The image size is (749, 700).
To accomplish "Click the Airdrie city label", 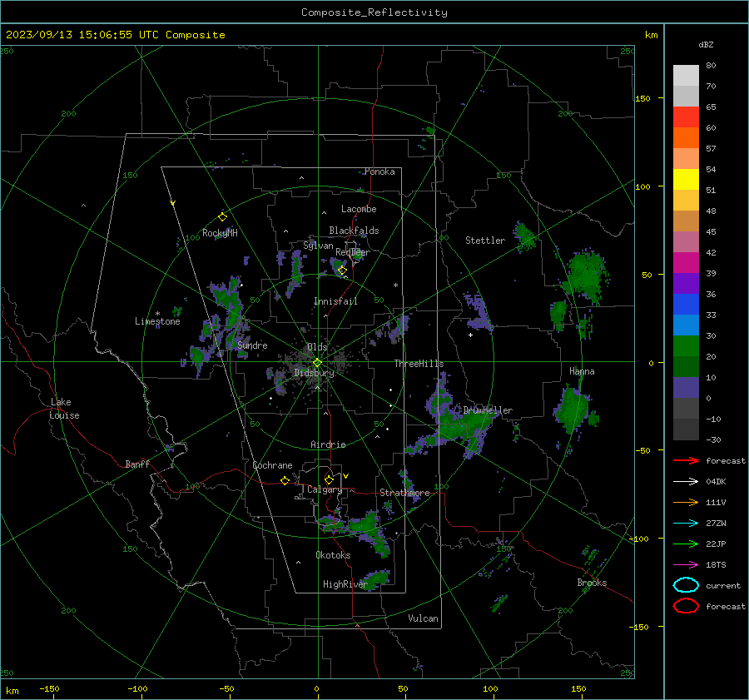I will click(328, 444).
